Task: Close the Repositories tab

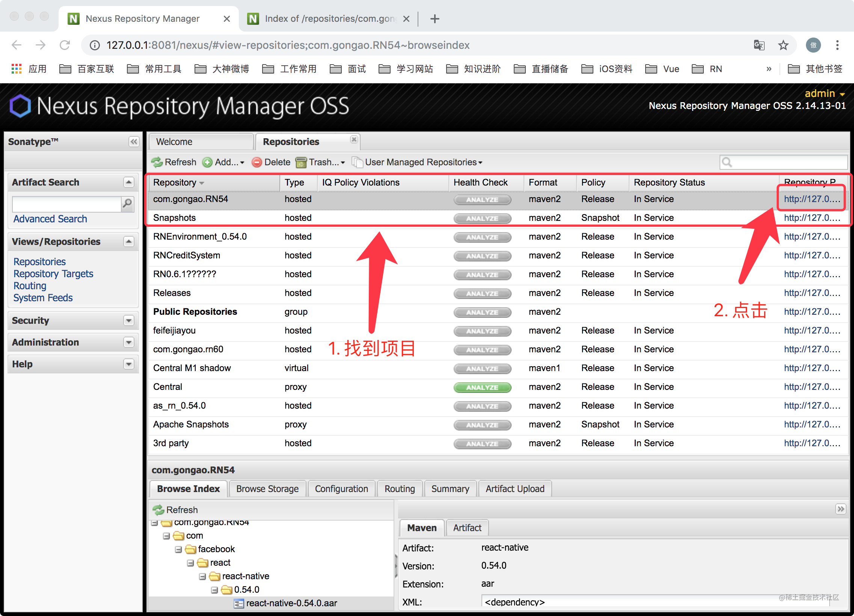Action: tap(354, 139)
